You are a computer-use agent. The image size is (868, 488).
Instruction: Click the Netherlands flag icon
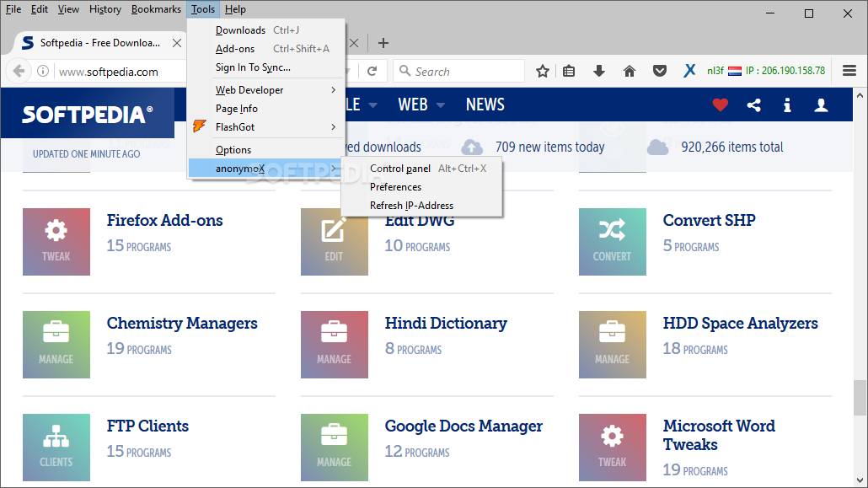[x=735, y=71]
